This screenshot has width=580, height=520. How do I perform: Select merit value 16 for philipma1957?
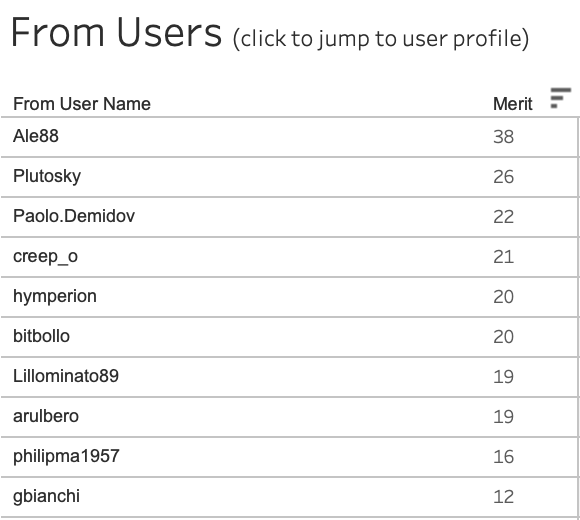coord(503,457)
